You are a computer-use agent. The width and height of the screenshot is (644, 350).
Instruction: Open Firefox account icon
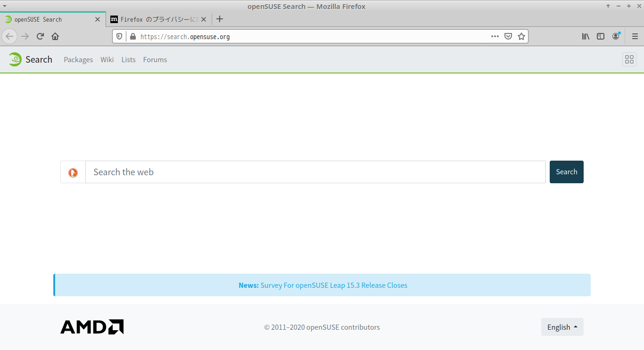(x=616, y=36)
